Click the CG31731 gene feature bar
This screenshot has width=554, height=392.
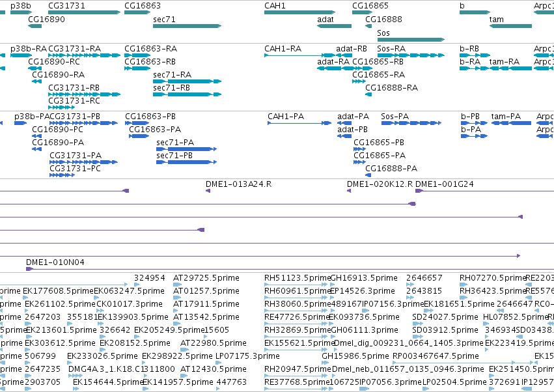[x=85, y=12]
